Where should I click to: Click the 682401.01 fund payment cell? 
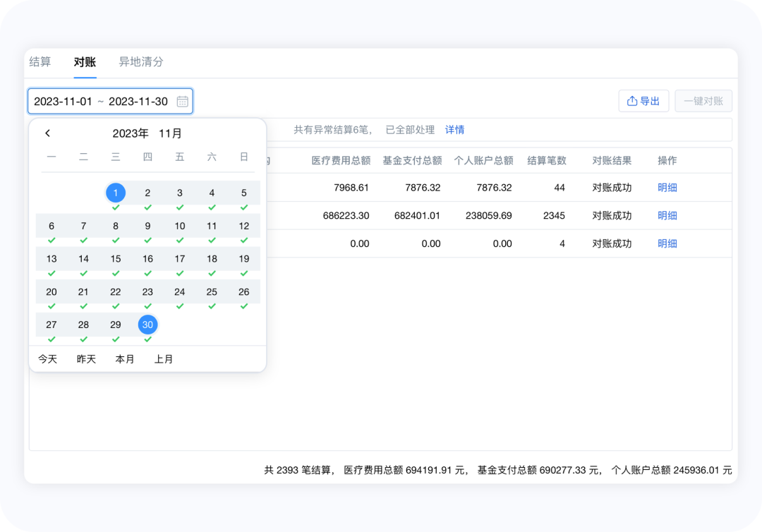point(417,216)
